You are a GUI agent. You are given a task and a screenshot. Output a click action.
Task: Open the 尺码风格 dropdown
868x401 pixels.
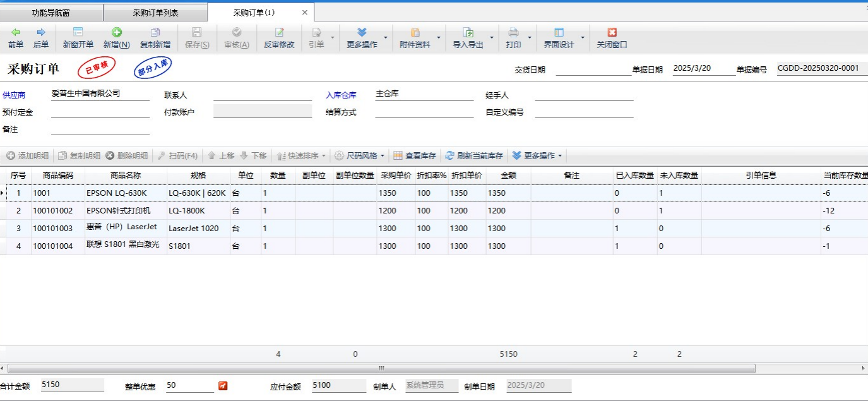coord(359,155)
